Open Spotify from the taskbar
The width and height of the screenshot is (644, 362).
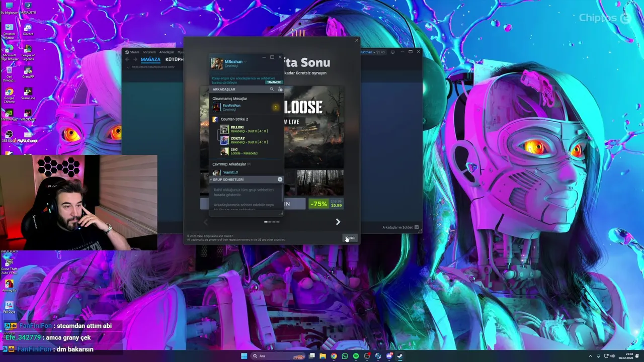tap(356, 356)
